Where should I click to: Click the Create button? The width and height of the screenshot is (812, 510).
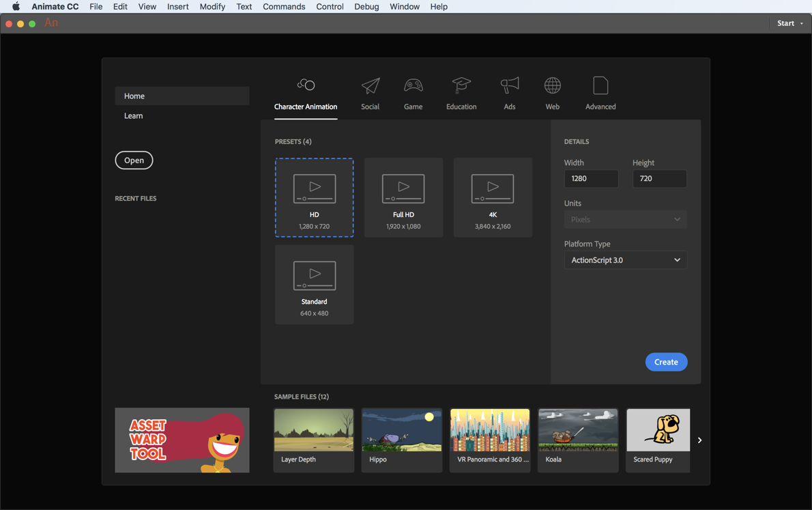tap(666, 362)
